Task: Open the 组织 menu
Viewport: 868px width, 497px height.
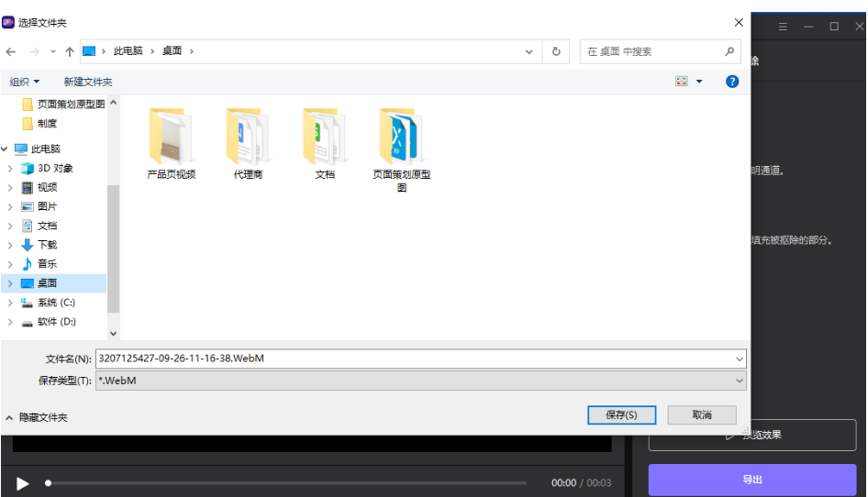Action: coord(25,82)
